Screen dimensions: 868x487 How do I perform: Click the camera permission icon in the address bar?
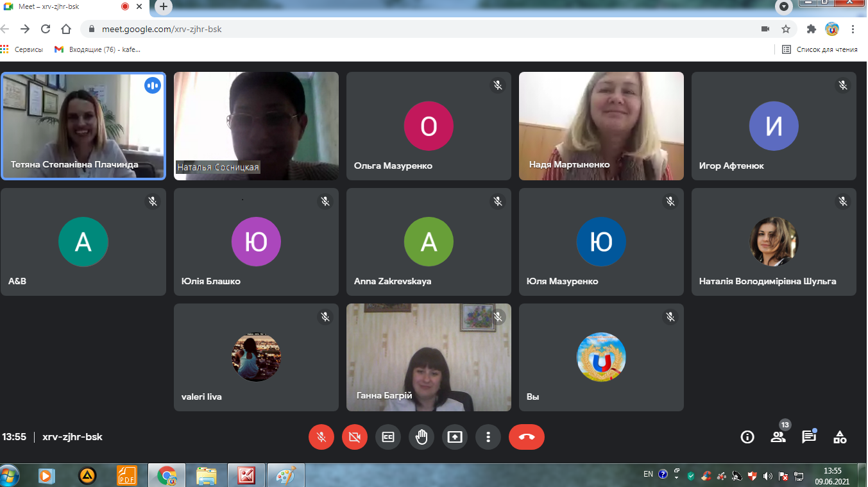pos(765,29)
